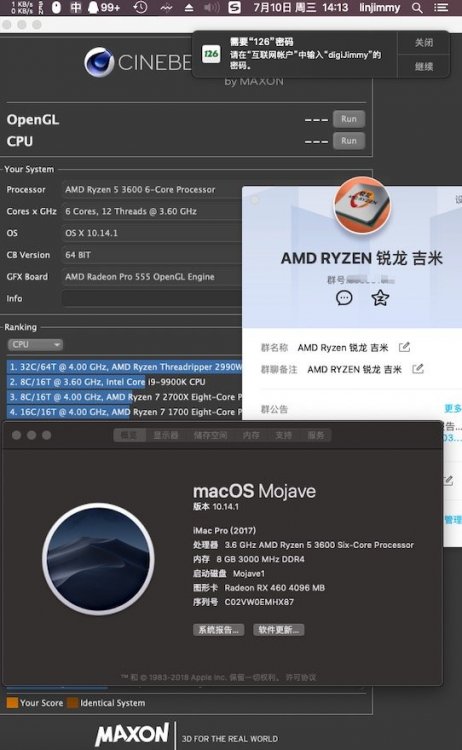Open the Time Machine menu bar icon
The image size is (462, 750).
coord(140,7)
